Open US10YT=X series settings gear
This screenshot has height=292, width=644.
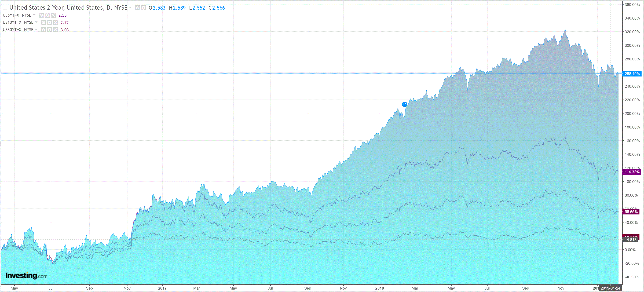tap(49, 23)
